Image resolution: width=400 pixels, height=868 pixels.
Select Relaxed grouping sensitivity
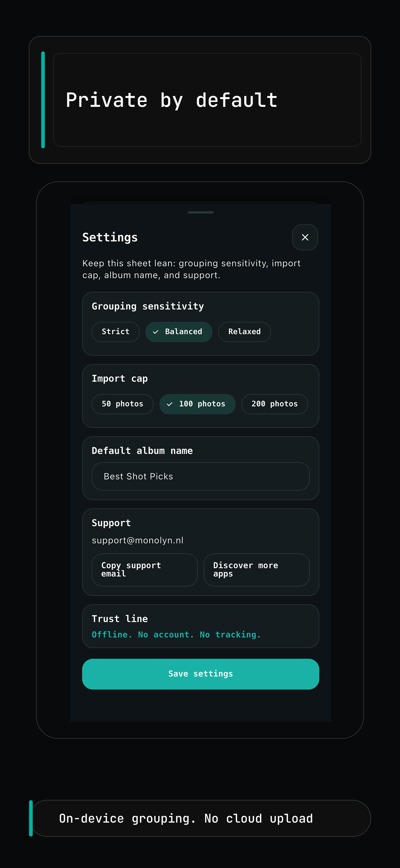pos(244,332)
